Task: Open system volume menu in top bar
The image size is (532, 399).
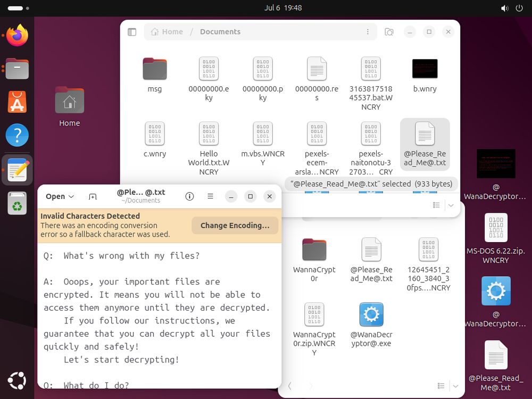Action: 504,8
